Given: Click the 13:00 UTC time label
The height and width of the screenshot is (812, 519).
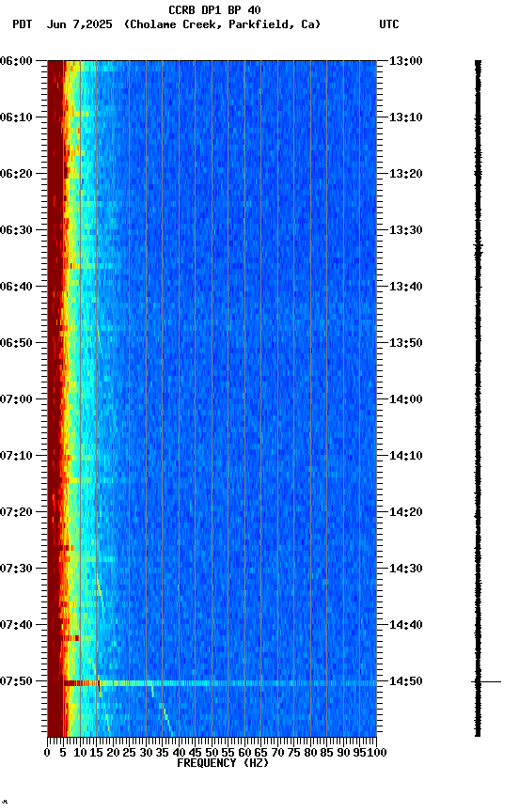Looking at the screenshot, I should (x=406, y=60).
